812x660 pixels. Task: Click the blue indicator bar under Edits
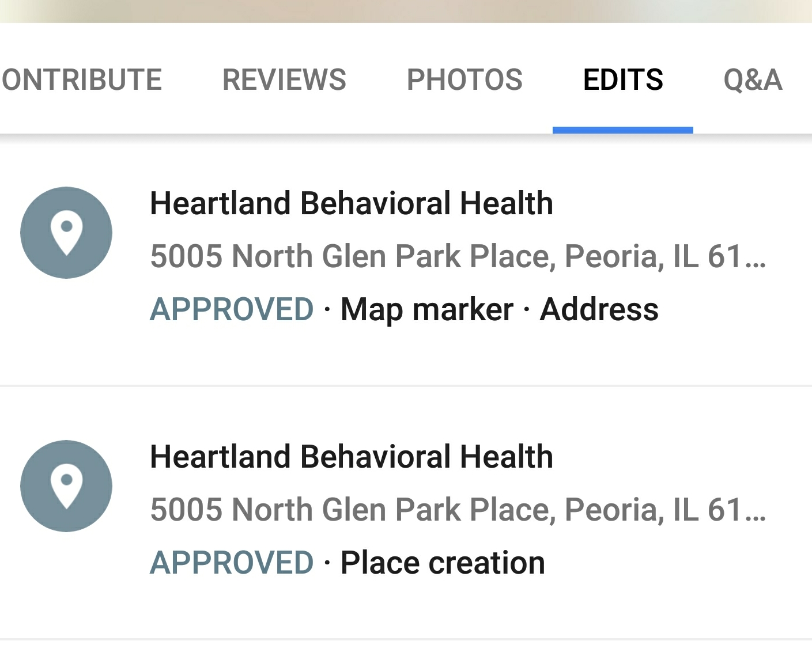[x=622, y=130]
